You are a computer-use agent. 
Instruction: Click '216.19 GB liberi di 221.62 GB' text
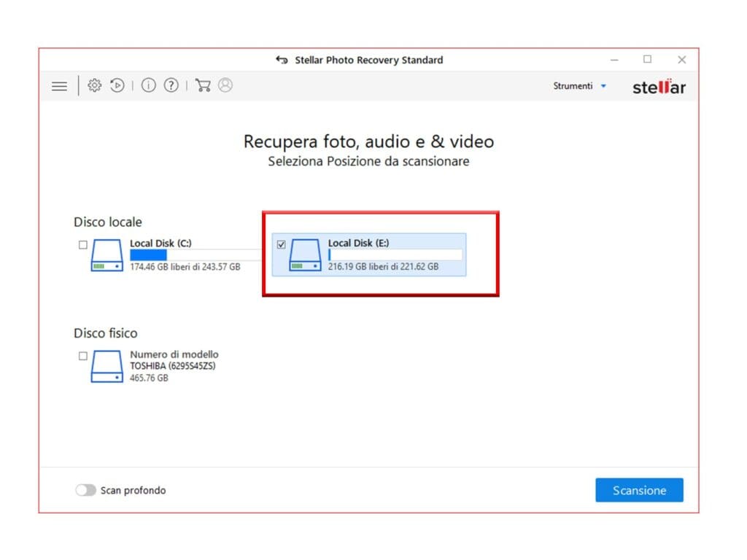pos(383,267)
